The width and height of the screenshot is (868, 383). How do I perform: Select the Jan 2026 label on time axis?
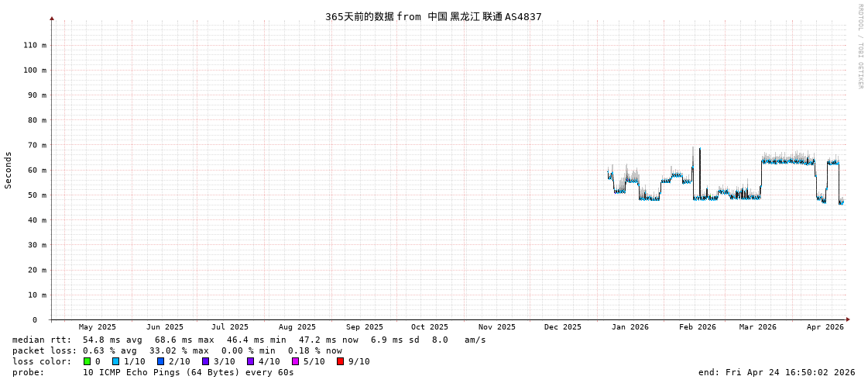pyautogui.click(x=630, y=327)
